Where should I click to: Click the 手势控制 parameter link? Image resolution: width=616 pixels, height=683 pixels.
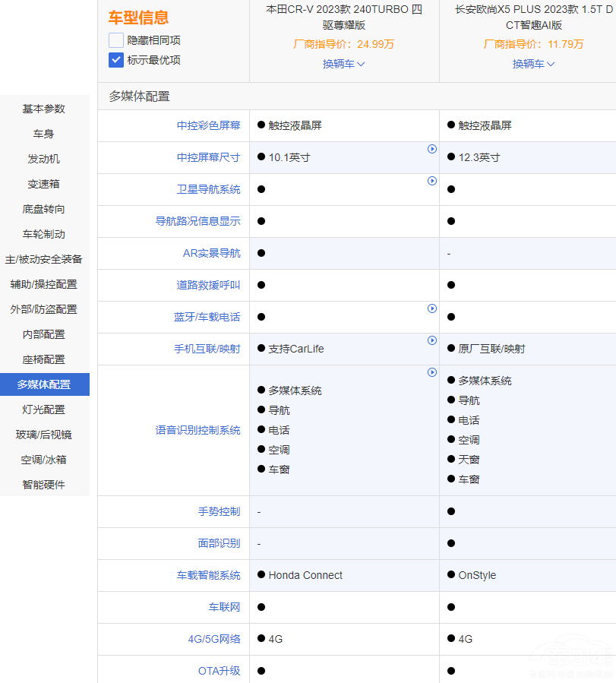pos(219,511)
